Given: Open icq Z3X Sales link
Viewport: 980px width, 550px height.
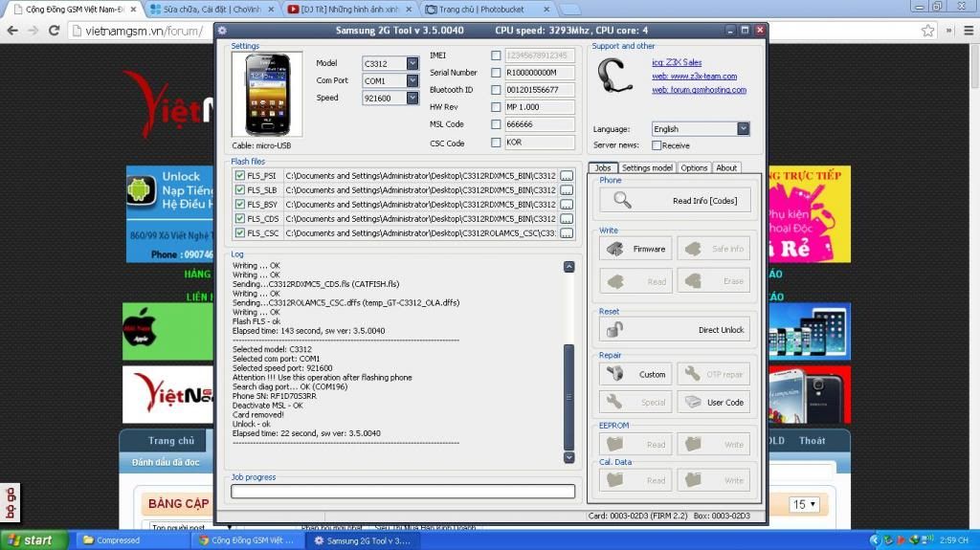Looking at the screenshot, I should (677, 62).
